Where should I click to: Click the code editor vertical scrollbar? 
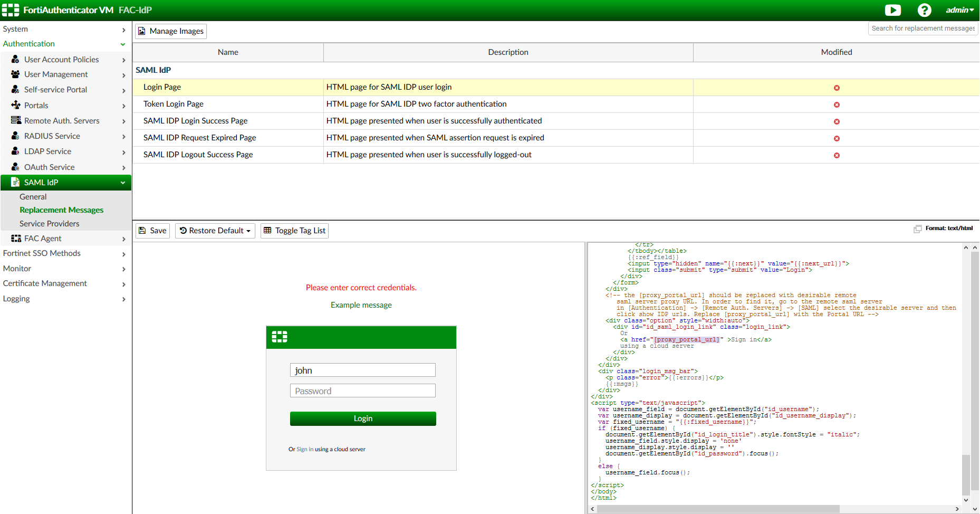(966, 474)
